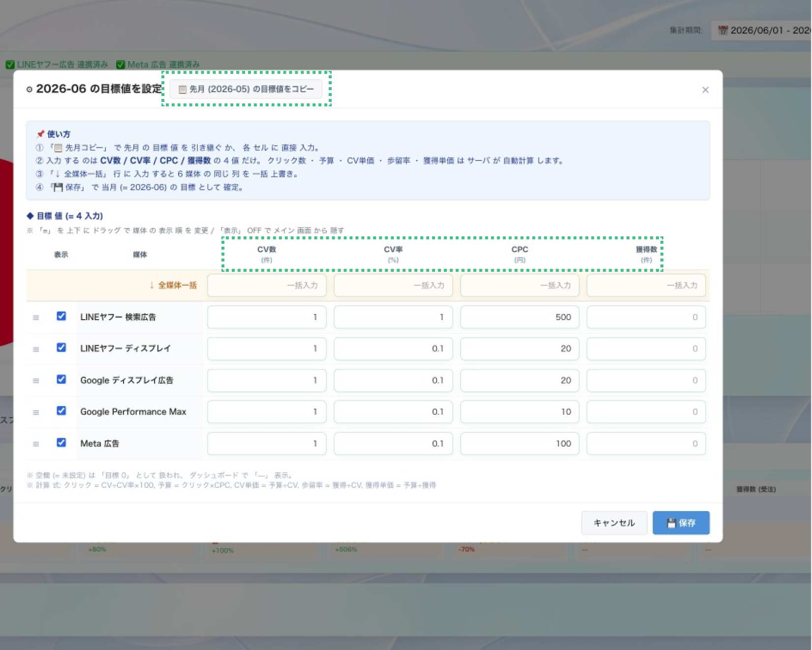This screenshot has height=650, width=812.
Task: Grab drag handle for LINEヤフー ディスプレイ row
Action: click(36, 349)
